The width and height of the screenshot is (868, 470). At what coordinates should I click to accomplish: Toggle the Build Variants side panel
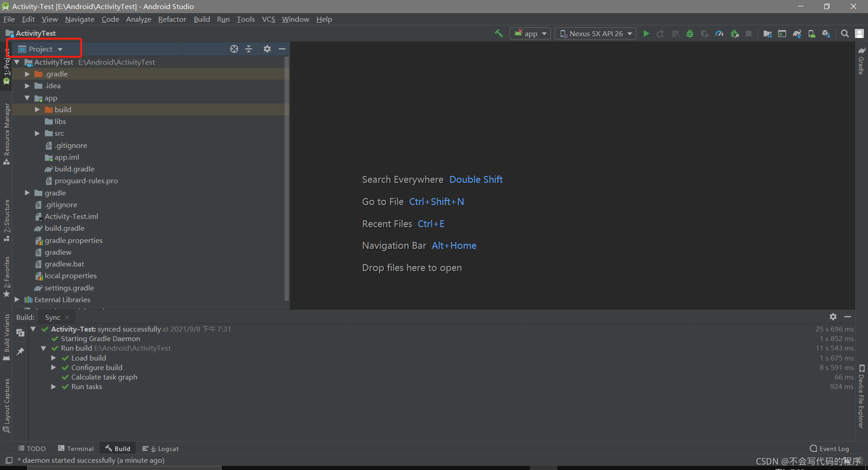6,337
